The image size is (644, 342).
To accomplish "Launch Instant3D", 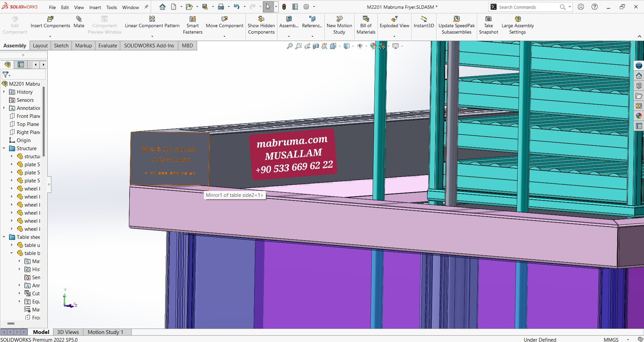I will point(424,22).
